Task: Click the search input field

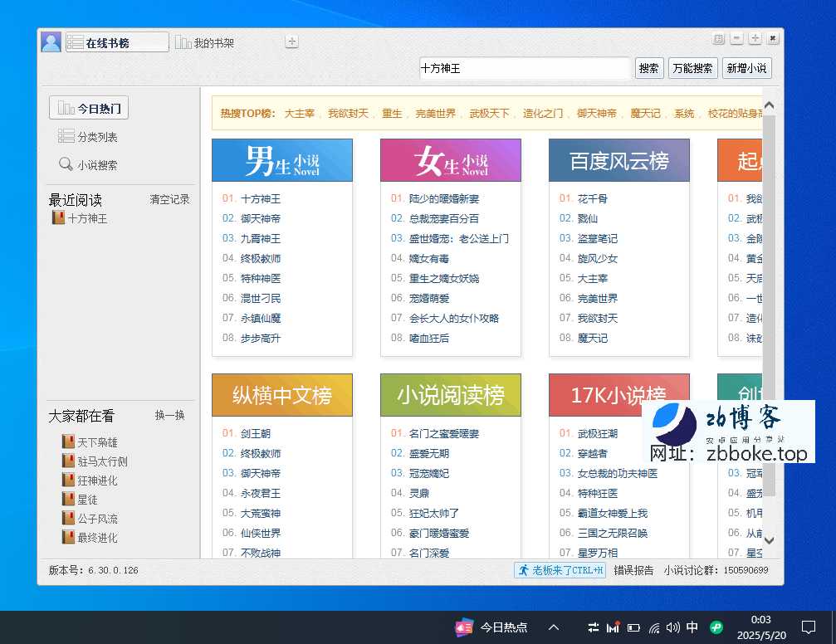Action: coord(525,68)
